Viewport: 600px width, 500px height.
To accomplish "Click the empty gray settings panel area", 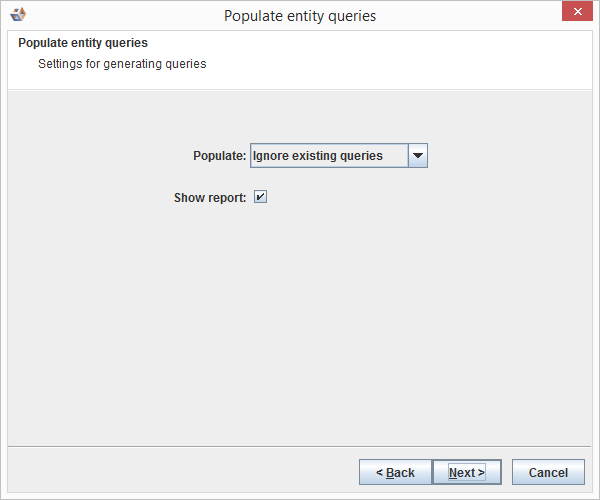I will click(x=300, y=320).
